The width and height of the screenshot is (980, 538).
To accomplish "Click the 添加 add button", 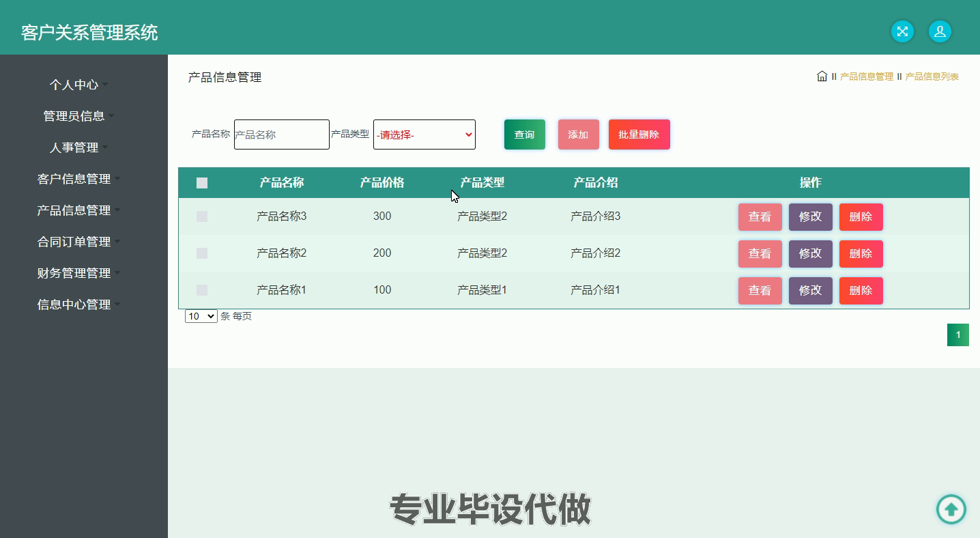I will pos(579,134).
